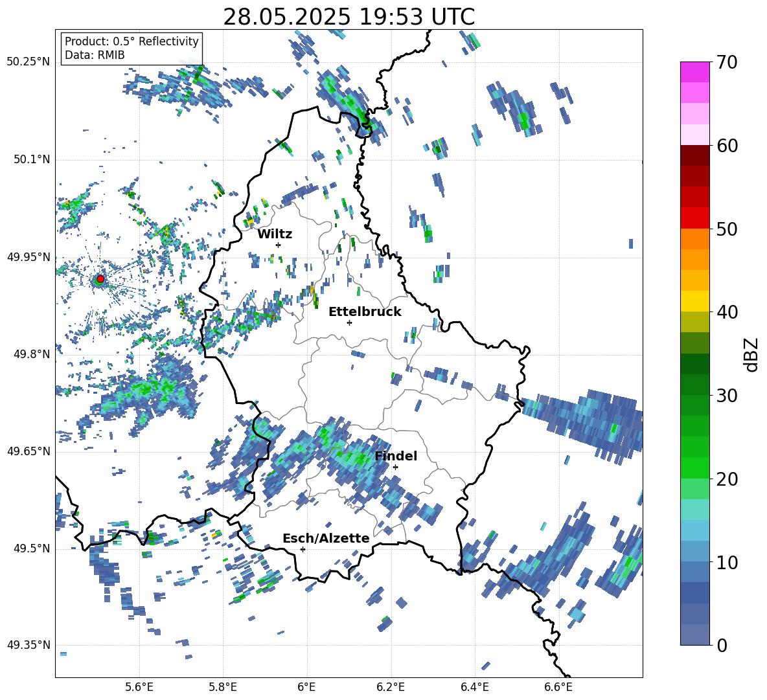Screen dimensions: 767x700
Task: Click the 49.5°N latitude label
Action: click(32, 548)
